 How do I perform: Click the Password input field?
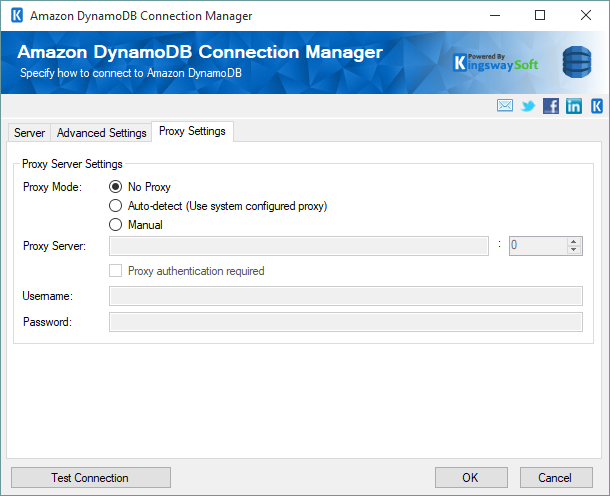click(x=346, y=322)
